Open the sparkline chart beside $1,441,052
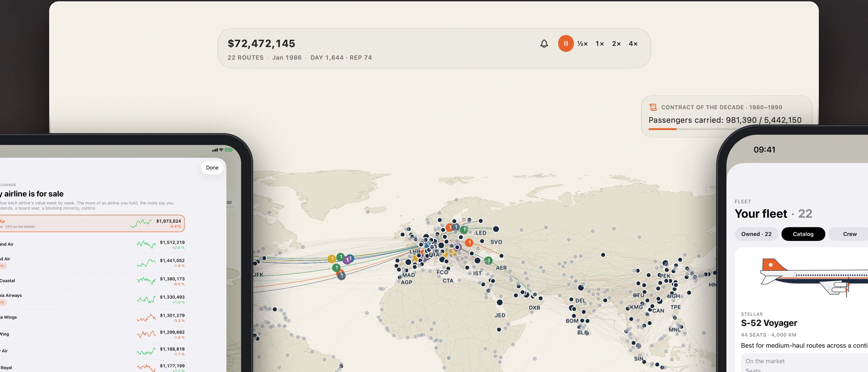Image resolution: width=868 pixels, height=372 pixels. 146,263
